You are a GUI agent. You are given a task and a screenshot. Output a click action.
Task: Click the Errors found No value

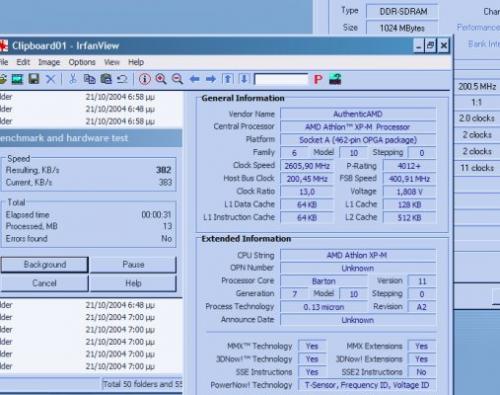pyautogui.click(x=166, y=239)
